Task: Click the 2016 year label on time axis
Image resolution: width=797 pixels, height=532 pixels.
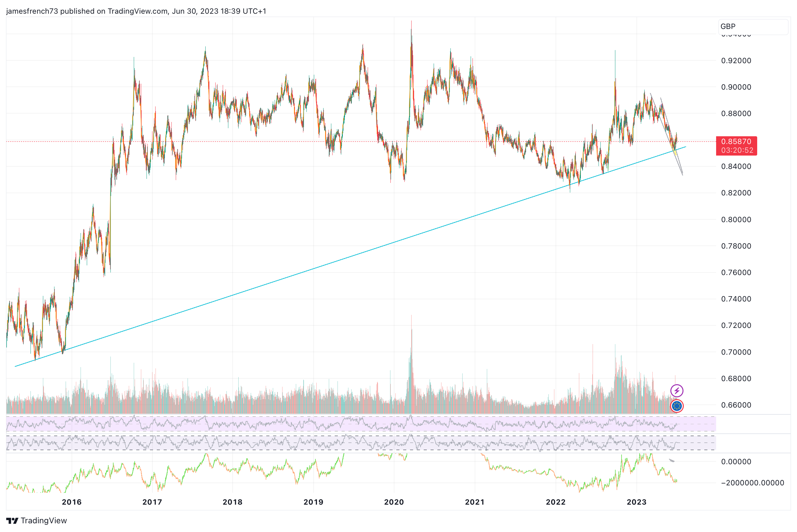Action: click(72, 502)
